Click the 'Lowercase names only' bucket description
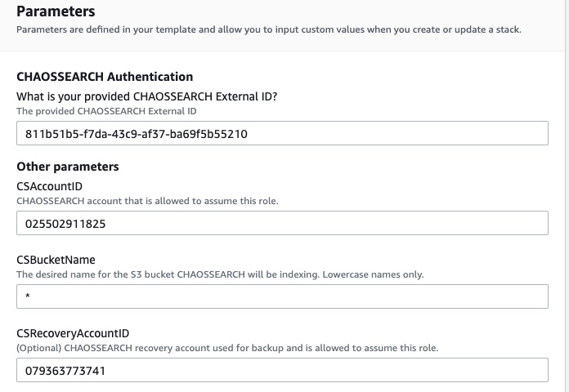 220,274
